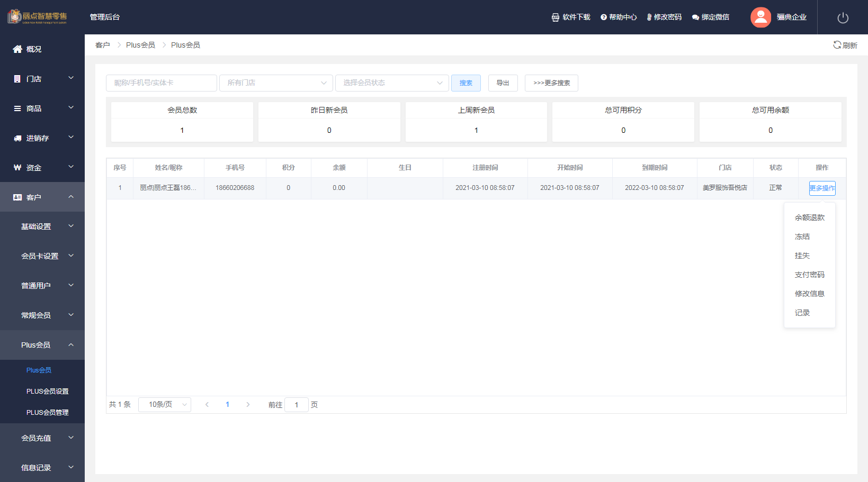Image resolution: width=868 pixels, height=482 pixels.
Task: Click 骊典企业 account name
Action: point(792,17)
